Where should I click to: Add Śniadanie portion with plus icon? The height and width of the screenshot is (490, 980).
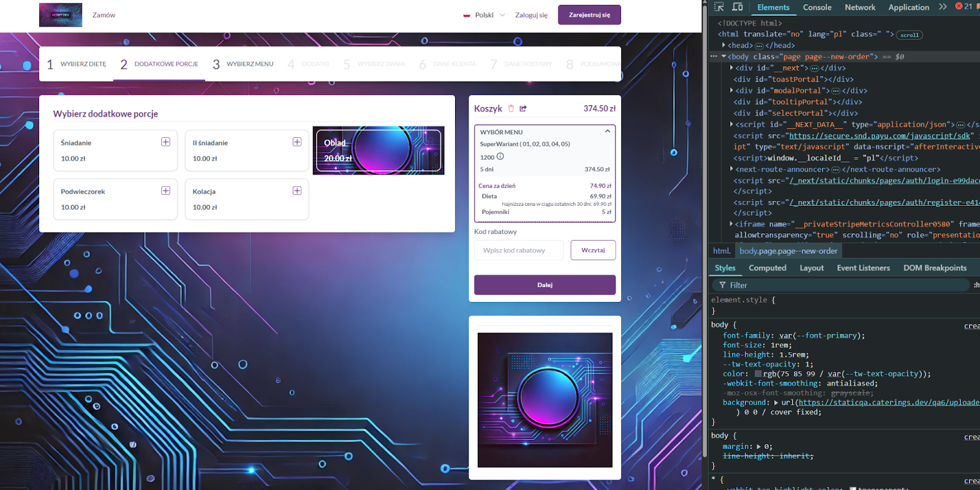coord(165,142)
